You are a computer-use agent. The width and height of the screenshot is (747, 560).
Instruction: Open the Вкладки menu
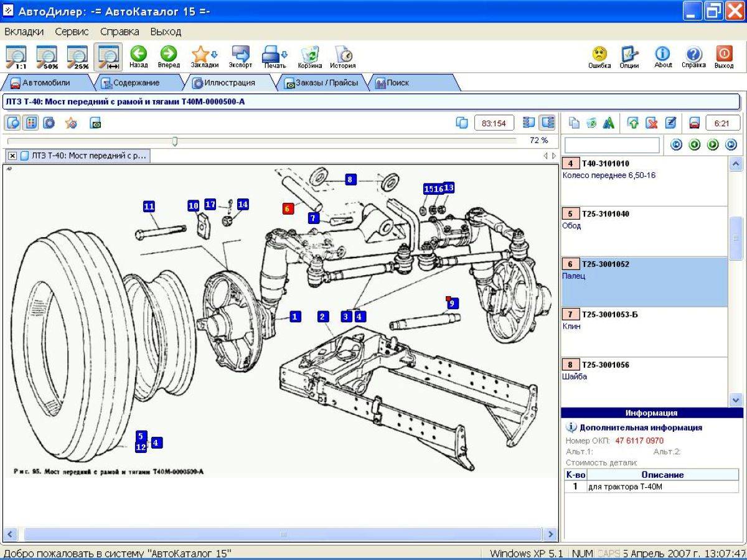[24, 31]
